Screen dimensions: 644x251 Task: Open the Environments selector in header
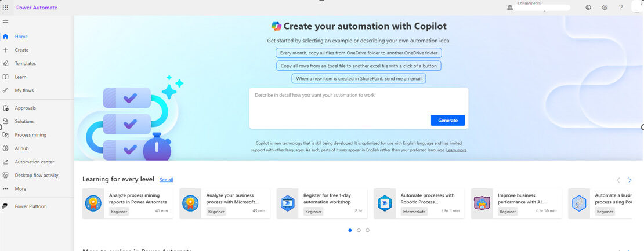[x=539, y=6]
